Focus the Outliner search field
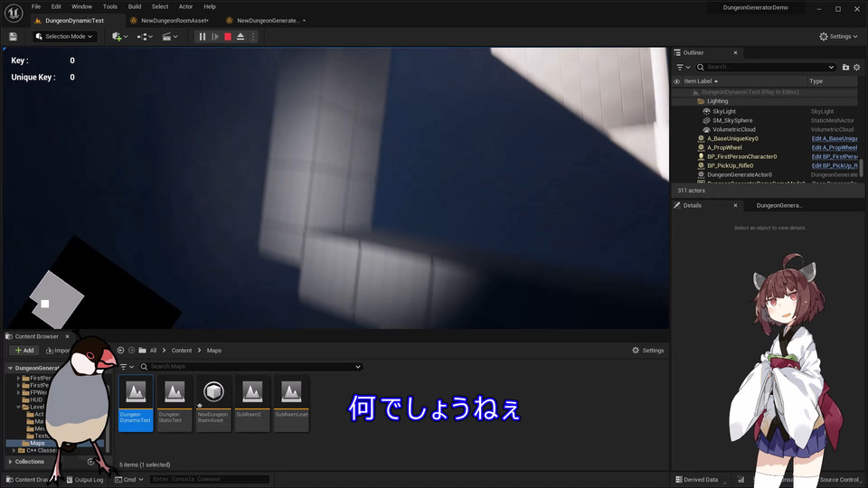Image resolution: width=868 pixels, height=488 pixels. (x=765, y=67)
